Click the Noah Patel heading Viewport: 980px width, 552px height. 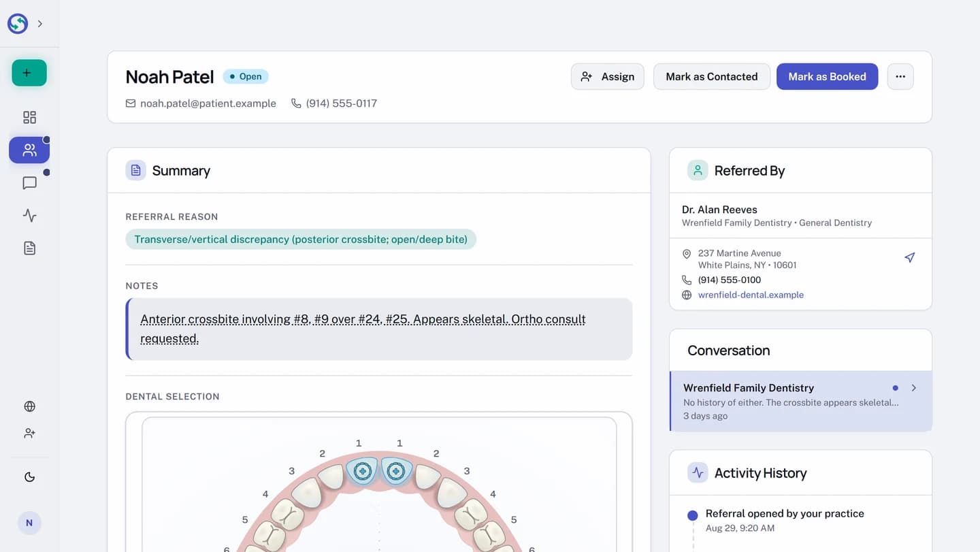coord(169,77)
